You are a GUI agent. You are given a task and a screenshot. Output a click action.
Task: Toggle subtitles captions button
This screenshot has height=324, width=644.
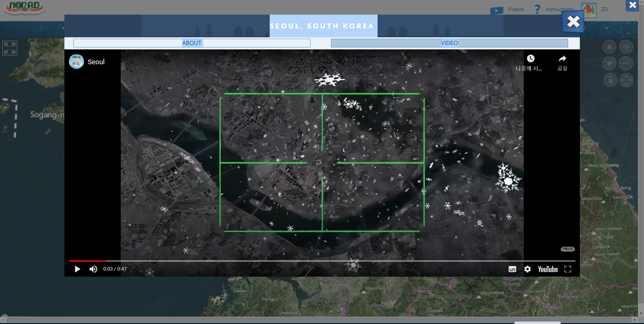[x=512, y=269]
